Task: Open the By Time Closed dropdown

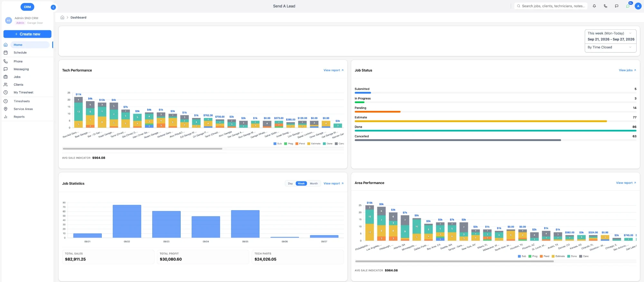Action: 611,47
